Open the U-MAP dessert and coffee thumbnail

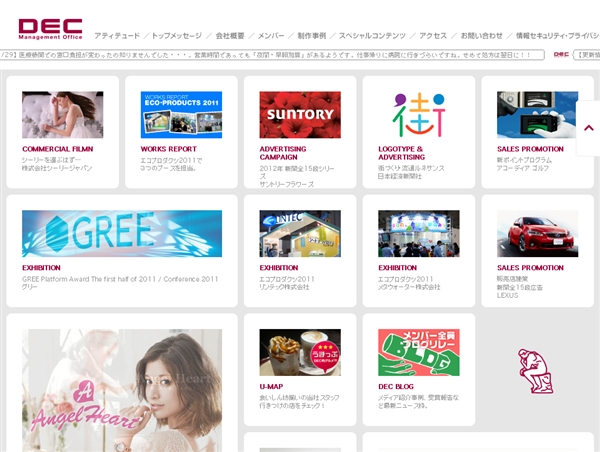[x=300, y=352]
